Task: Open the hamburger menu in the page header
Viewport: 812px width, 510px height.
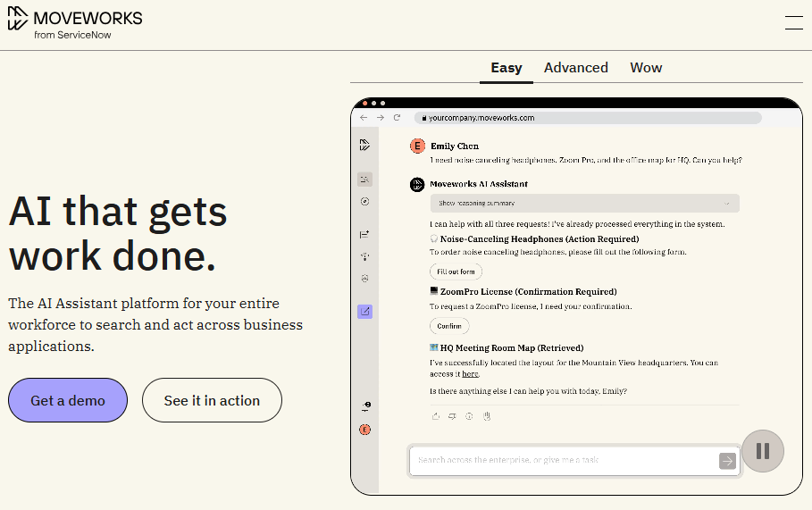Action: (x=793, y=23)
